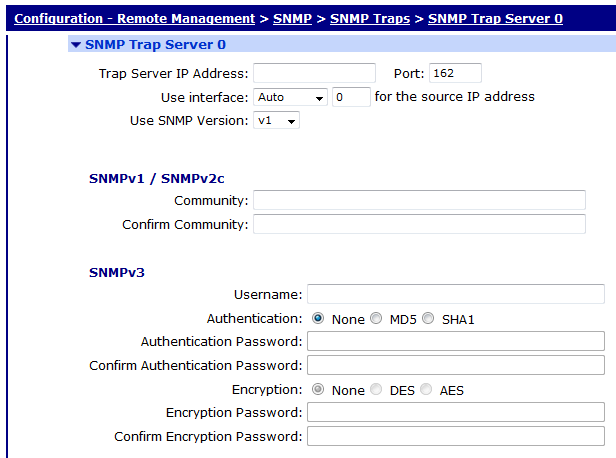Click the Confirm Community input field
Image resolution: width=616 pixels, height=458 pixels.
pyautogui.click(x=419, y=224)
